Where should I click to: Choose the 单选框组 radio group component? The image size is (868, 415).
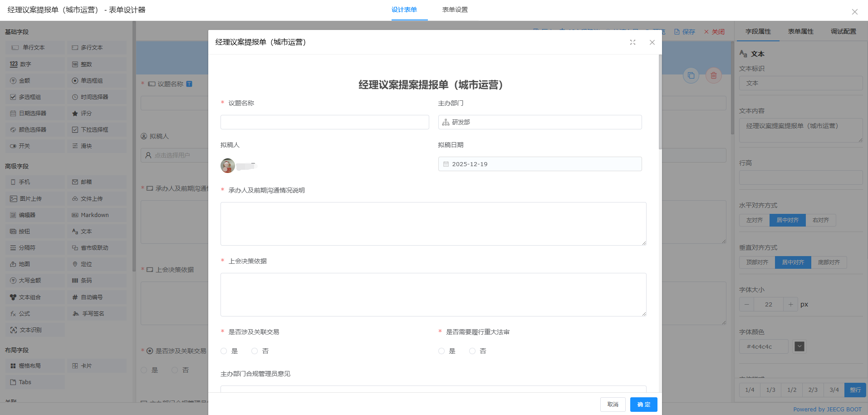point(97,80)
